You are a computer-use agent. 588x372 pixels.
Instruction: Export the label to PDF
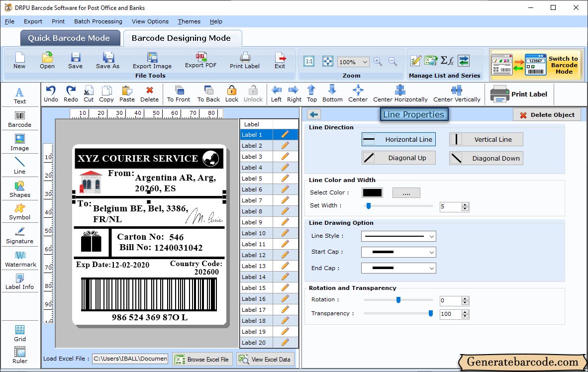click(200, 60)
